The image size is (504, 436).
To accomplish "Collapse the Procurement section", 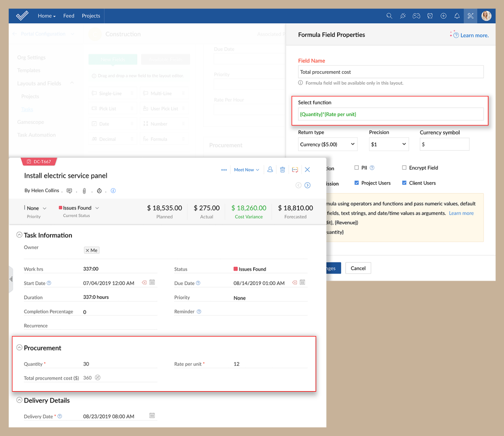I will (x=19, y=347).
